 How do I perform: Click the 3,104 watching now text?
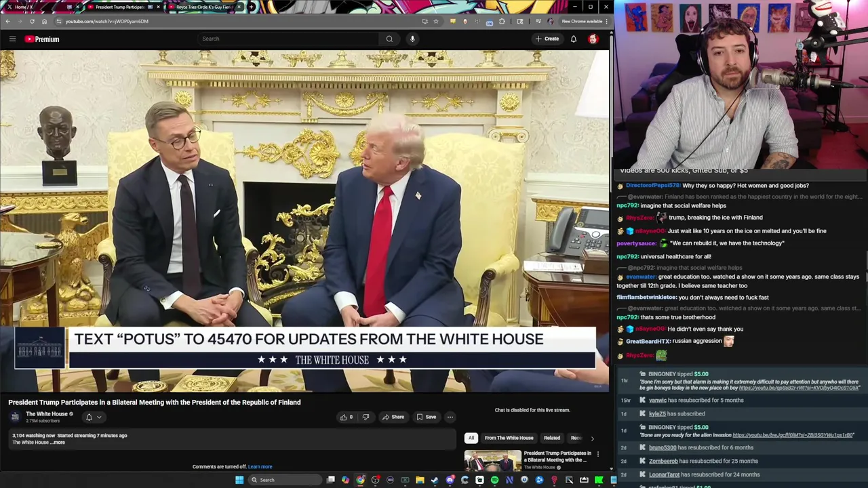pos(33,436)
